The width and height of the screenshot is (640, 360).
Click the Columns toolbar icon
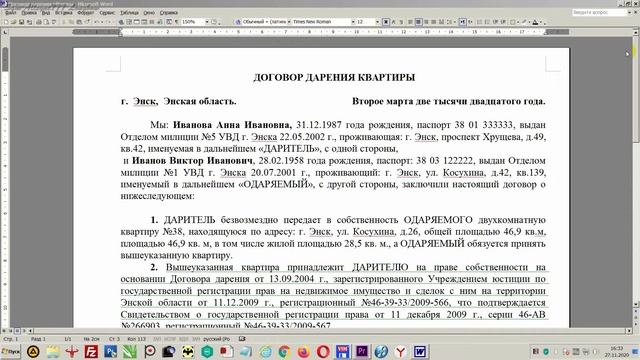click(x=152, y=22)
